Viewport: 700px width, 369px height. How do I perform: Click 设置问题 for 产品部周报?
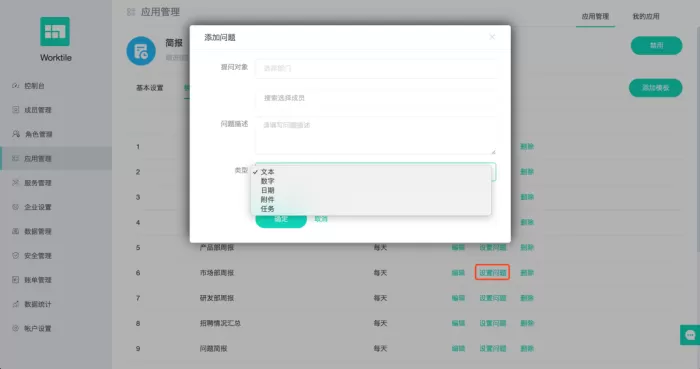click(x=493, y=248)
